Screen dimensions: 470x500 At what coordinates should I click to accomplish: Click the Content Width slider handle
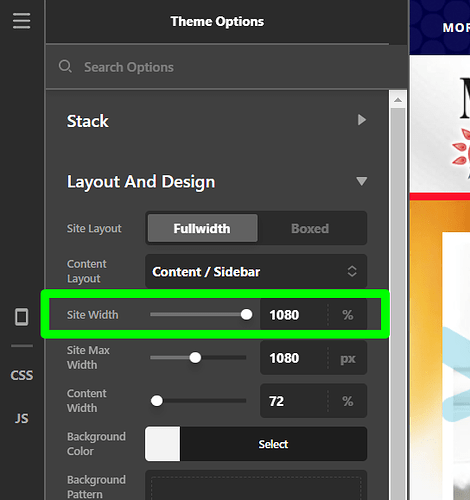pos(157,401)
